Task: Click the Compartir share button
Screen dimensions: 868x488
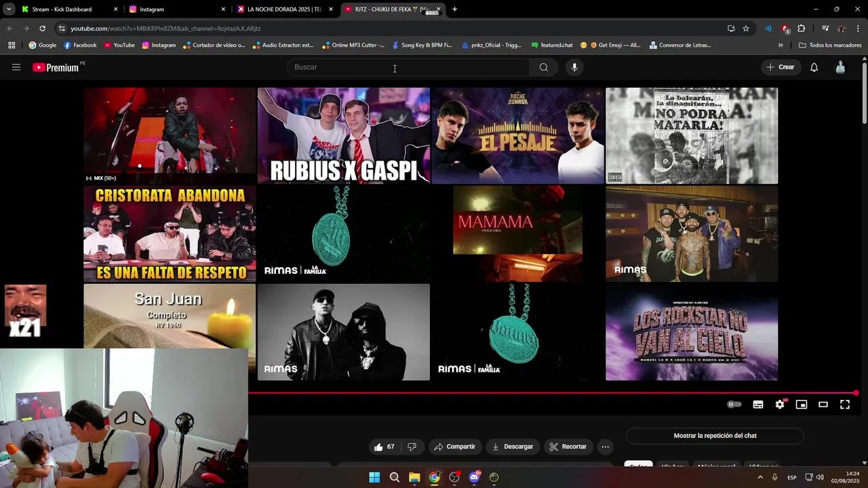Action: 455,447
